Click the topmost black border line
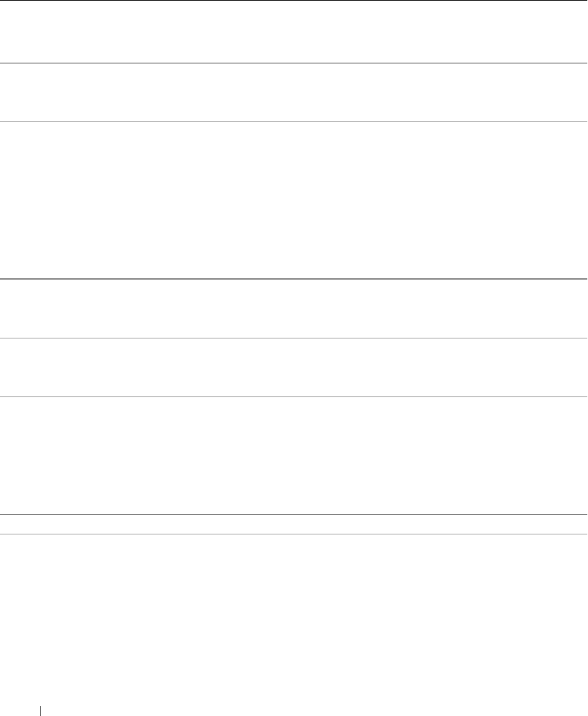 click(294, 1)
